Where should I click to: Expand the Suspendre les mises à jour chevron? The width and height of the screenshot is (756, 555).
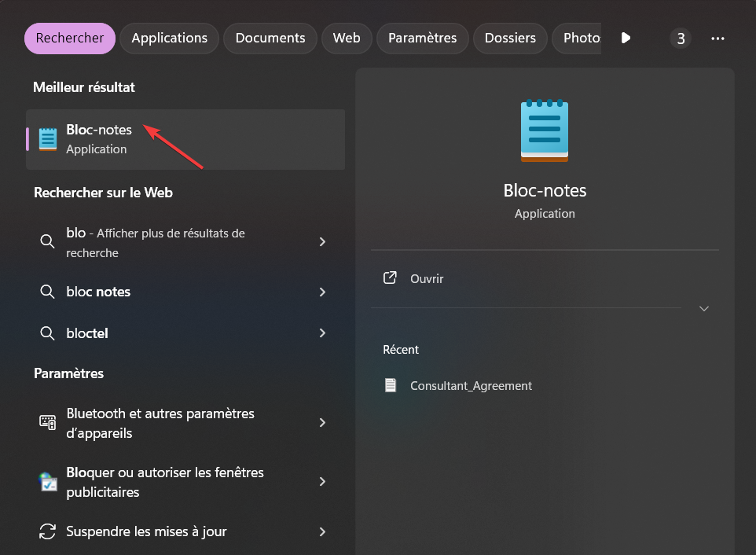(x=322, y=531)
